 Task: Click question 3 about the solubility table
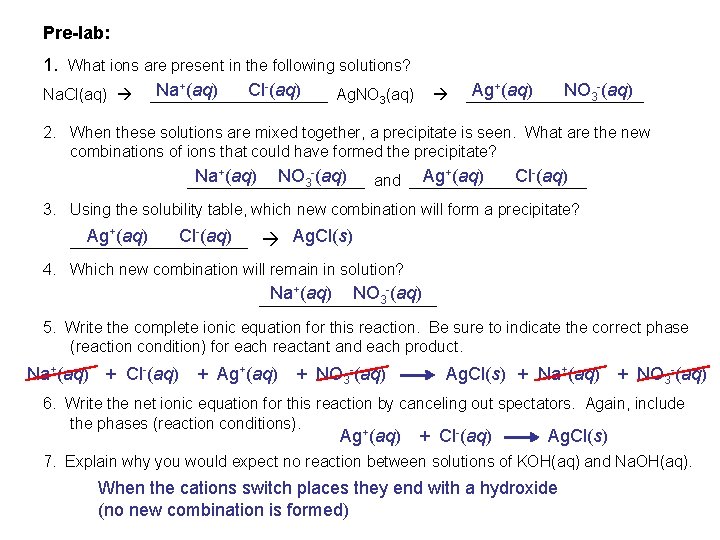click(x=324, y=210)
